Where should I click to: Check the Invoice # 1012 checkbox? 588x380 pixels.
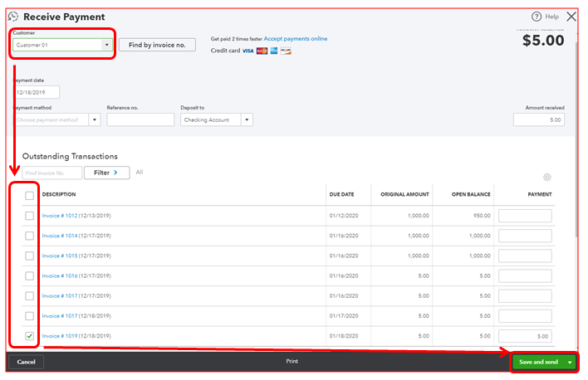pos(29,216)
